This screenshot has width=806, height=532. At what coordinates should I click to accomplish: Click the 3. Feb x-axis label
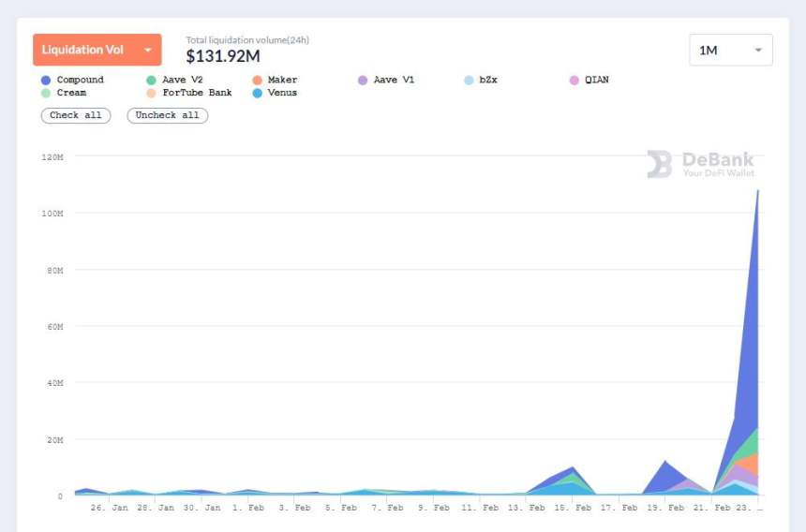(x=294, y=508)
